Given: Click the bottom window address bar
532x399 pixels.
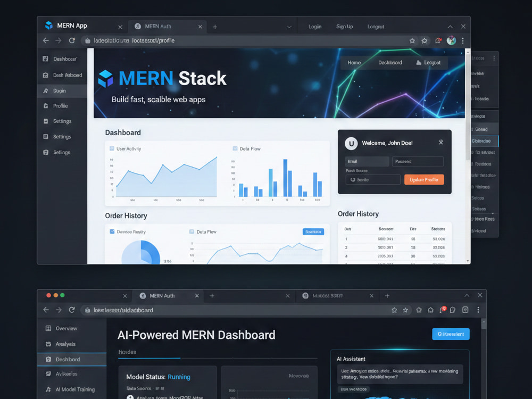Looking at the screenshot, I should click(246, 310).
